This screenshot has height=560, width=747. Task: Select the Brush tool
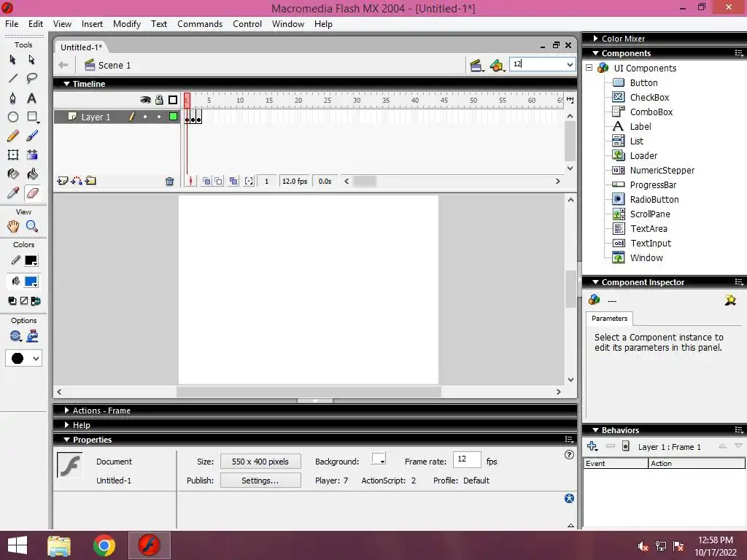pyautogui.click(x=32, y=136)
